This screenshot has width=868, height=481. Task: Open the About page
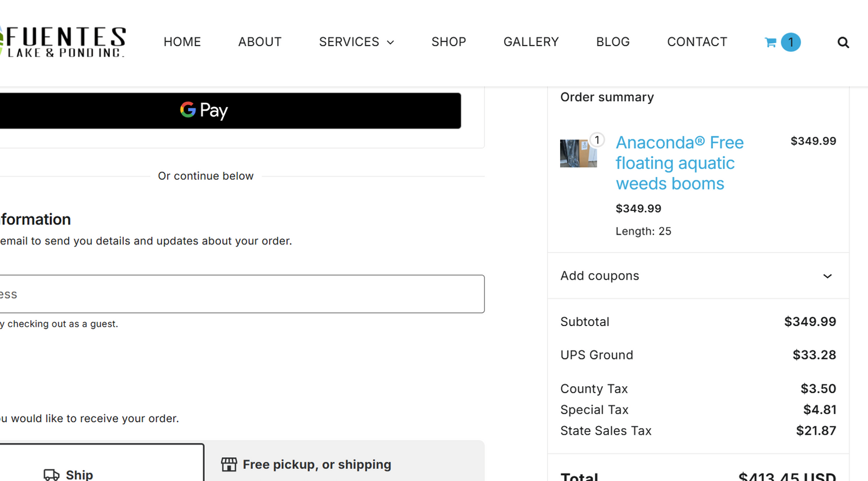coord(260,42)
